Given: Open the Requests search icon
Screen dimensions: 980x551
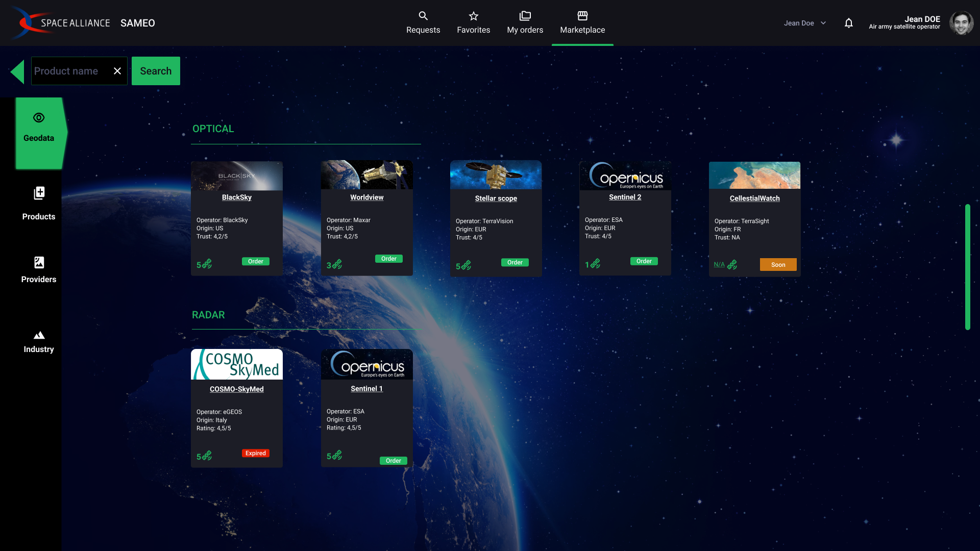Looking at the screenshot, I should pyautogui.click(x=423, y=16).
